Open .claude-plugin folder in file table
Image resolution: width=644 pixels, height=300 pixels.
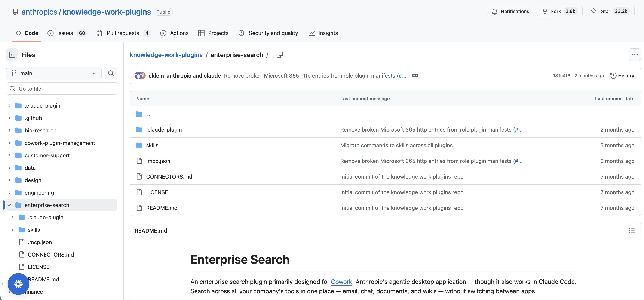point(164,130)
